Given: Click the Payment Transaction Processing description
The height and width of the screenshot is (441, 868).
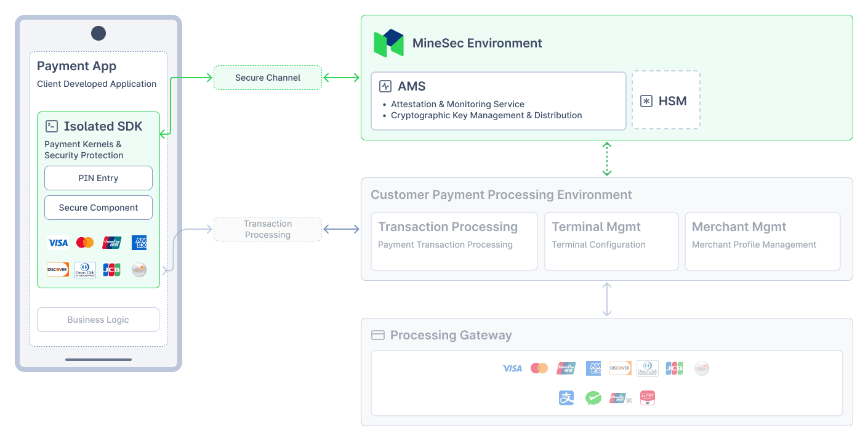Looking at the screenshot, I should click(445, 245).
